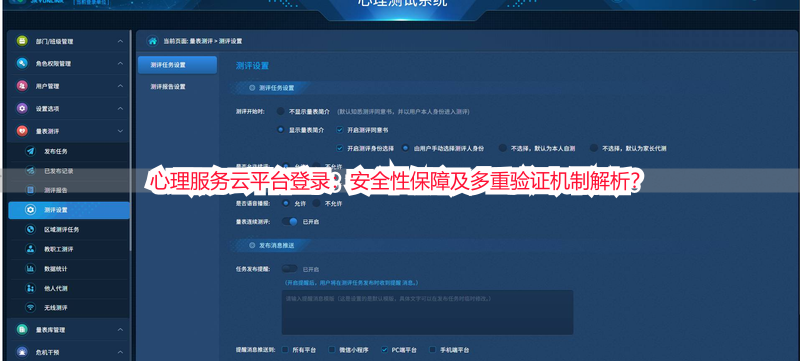Select the 显示量表简介 radio option
The width and height of the screenshot is (800, 361).
(x=281, y=130)
